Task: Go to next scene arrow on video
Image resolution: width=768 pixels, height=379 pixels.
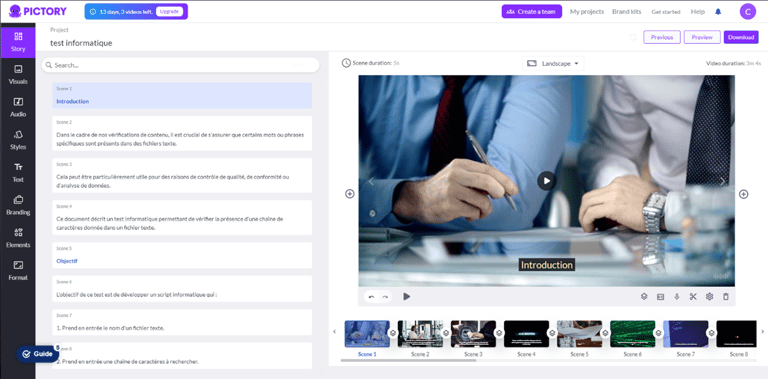Action: [722, 181]
